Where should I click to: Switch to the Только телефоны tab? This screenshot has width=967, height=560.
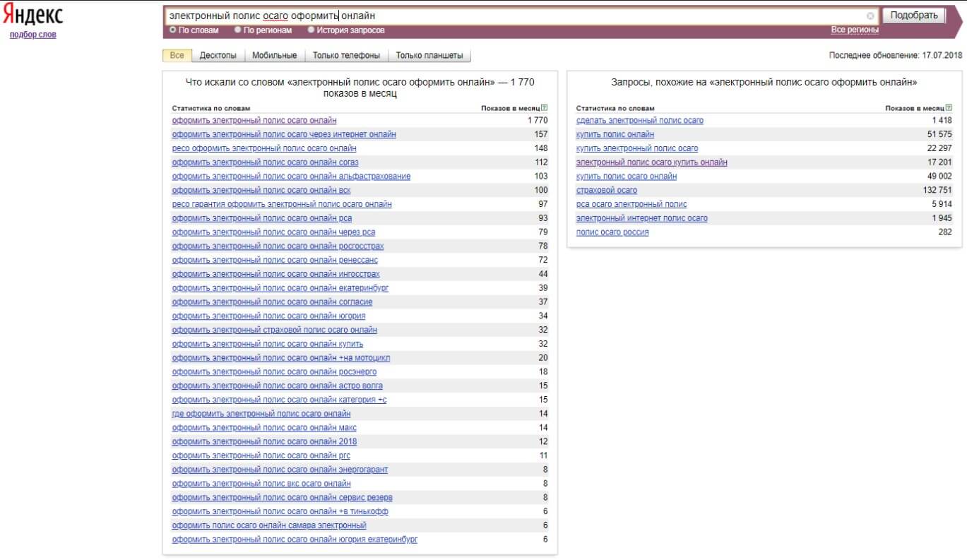click(346, 55)
